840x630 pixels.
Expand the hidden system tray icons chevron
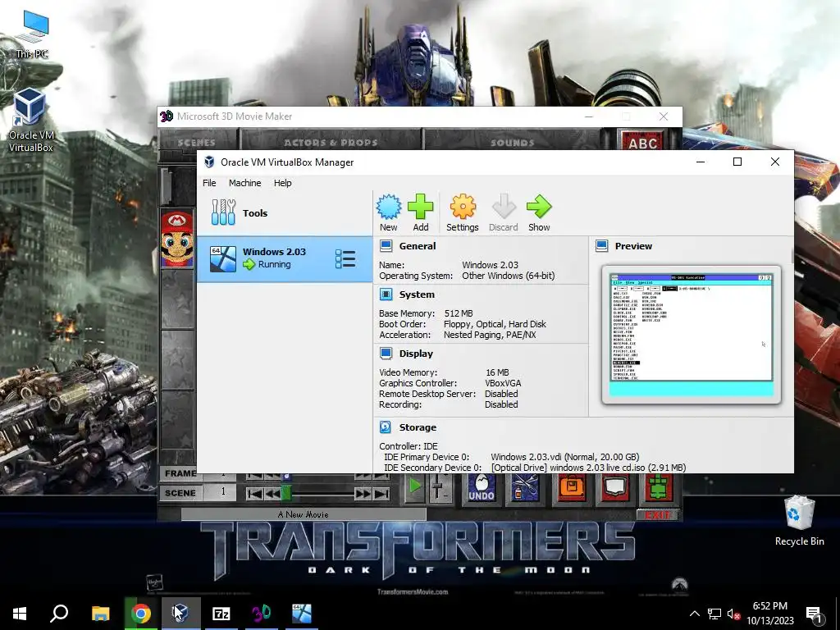pos(694,614)
